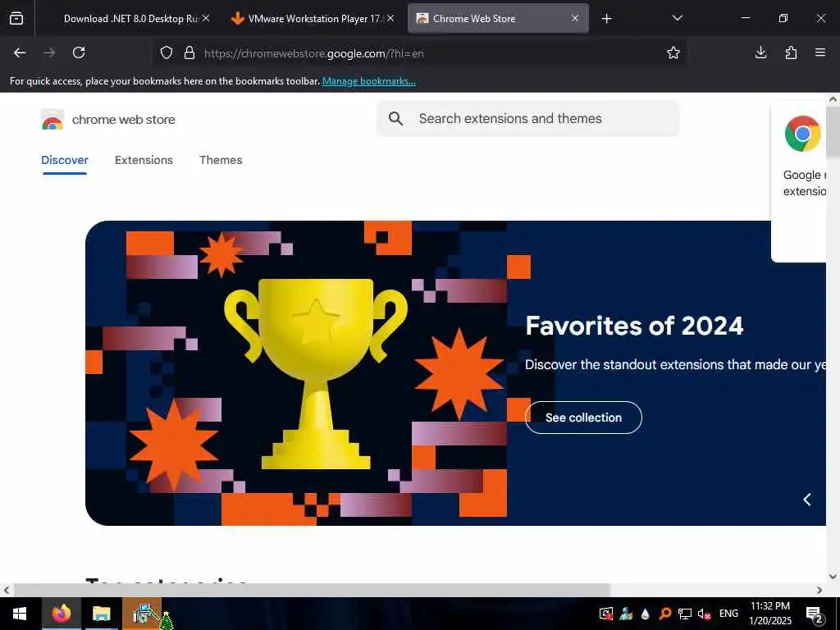Click the water drop tray icon
840x630 pixels.
[x=646, y=614]
